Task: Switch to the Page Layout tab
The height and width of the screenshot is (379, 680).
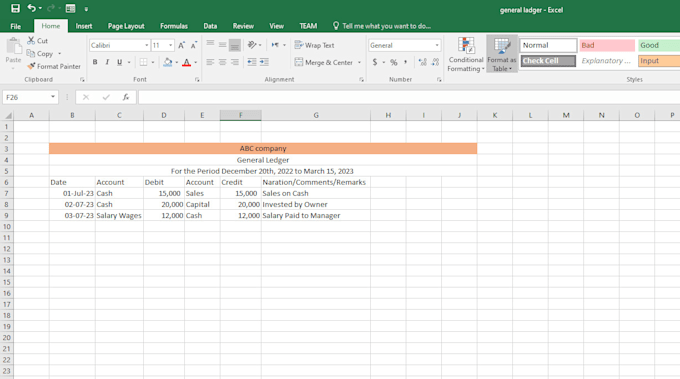Action: tap(126, 26)
